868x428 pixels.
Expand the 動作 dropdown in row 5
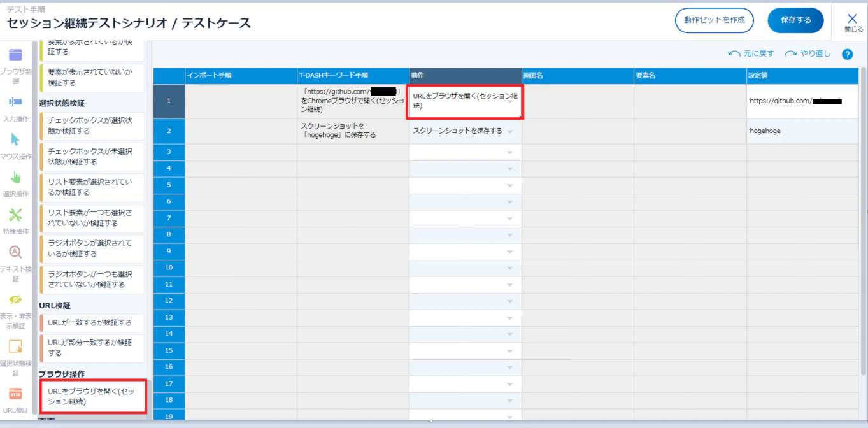pyautogui.click(x=510, y=185)
